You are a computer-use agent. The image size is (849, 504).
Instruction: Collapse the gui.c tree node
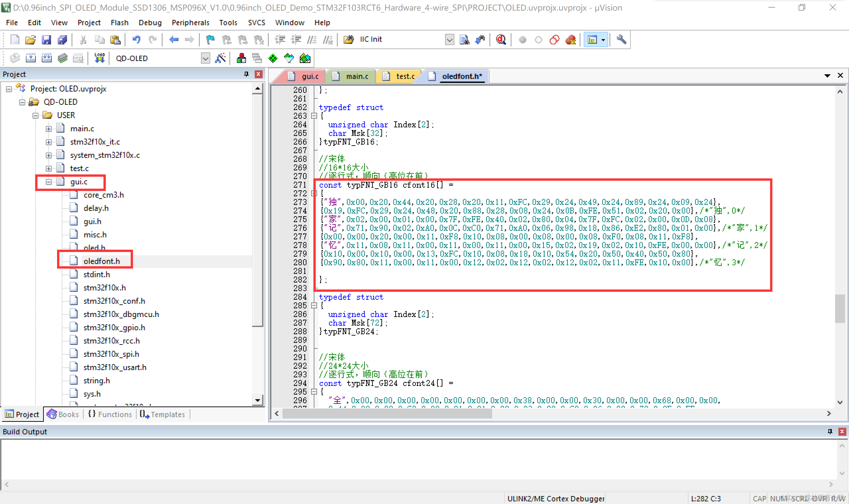pyautogui.click(x=48, y=182)
